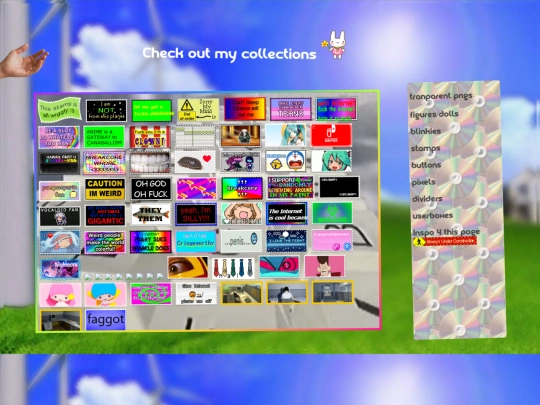
Task: Click the pixel bunny beside the heading
Action: 335,45
